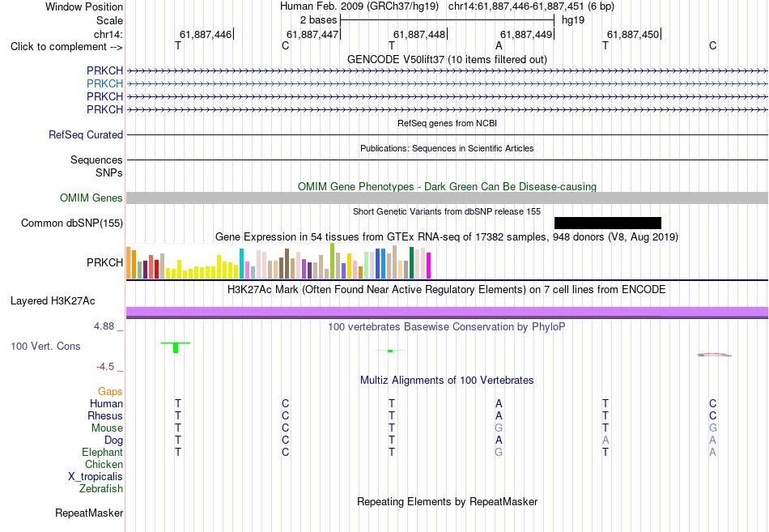Open the OMIM Gene Phenotypes track title
Image resolution: width=769 pixels, height=532 pixels.
[447, 186]
